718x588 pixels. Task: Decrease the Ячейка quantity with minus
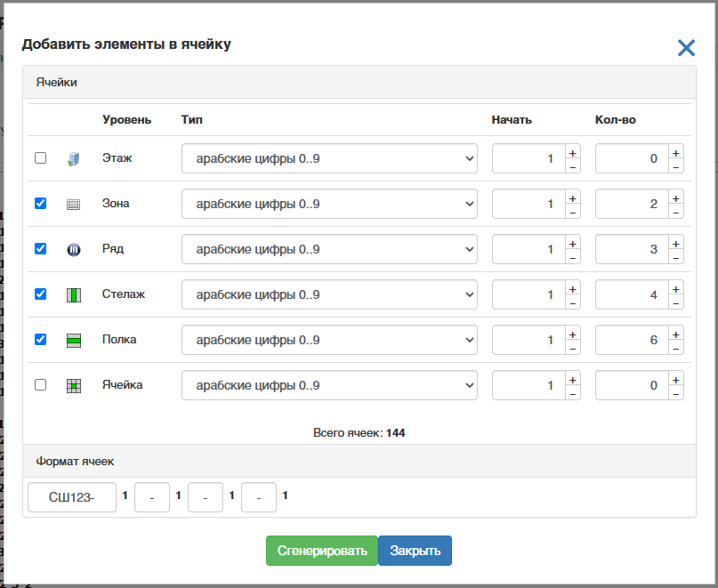pos(676,393)
